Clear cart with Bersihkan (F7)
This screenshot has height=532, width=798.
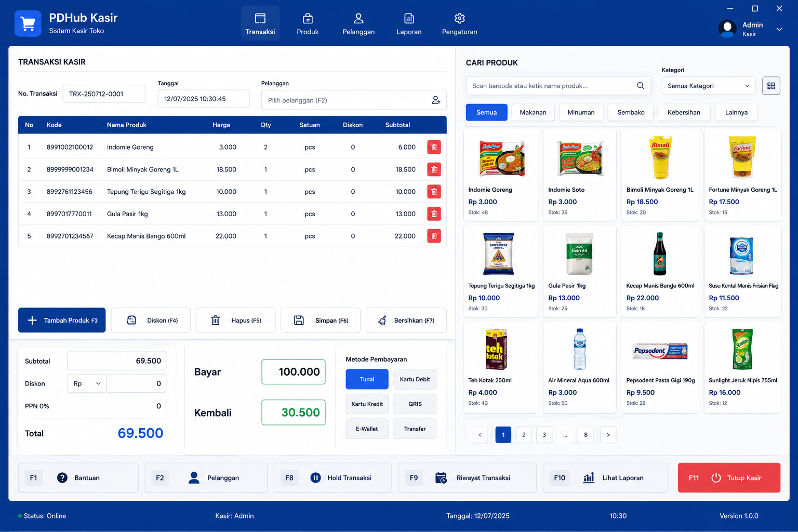[x=406, y=320]
